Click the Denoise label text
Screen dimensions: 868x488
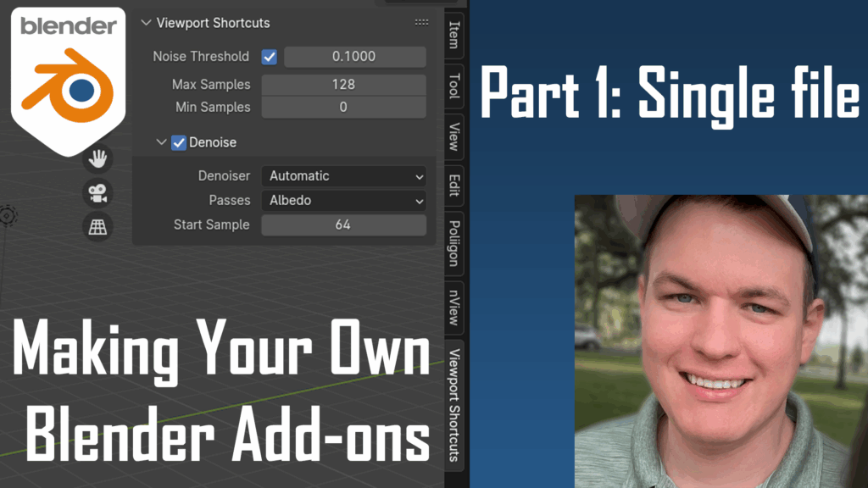coord(213,142)
